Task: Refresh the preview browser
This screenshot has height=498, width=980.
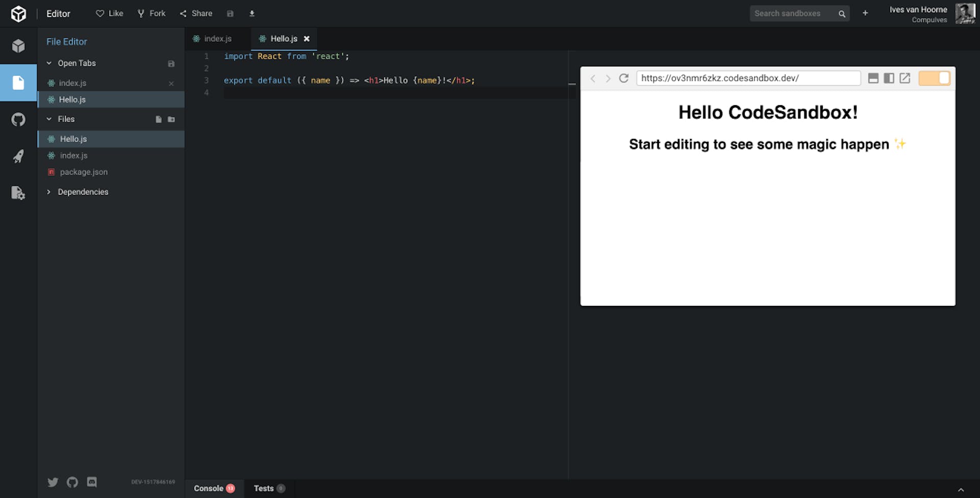Action: pyautogui.click(x=624, y=78)
